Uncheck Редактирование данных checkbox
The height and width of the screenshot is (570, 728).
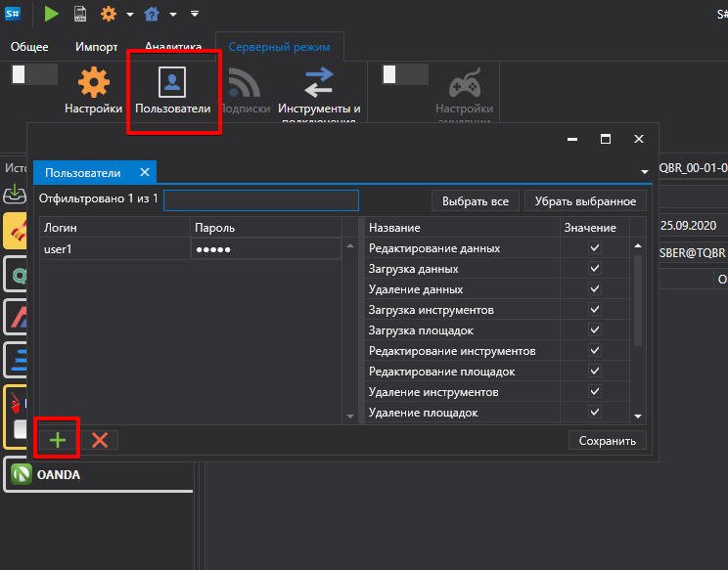coord(595,247)
